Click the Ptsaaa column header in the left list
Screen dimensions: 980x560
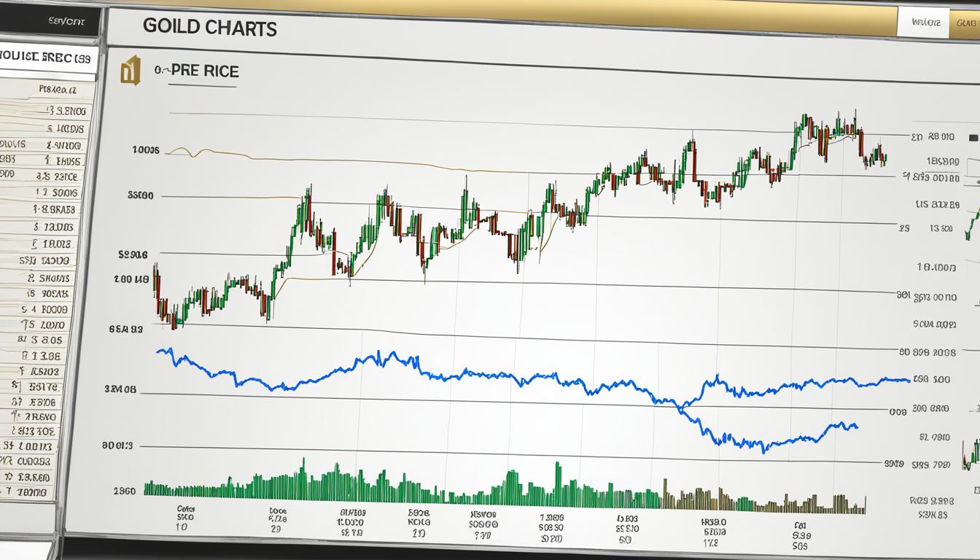click(56, 90)
